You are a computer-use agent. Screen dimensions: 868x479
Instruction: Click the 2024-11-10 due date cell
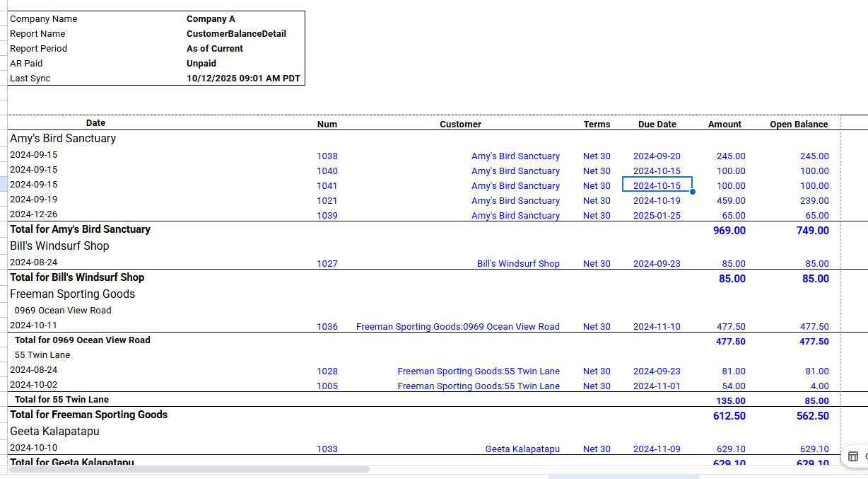[x=657, y=327]
